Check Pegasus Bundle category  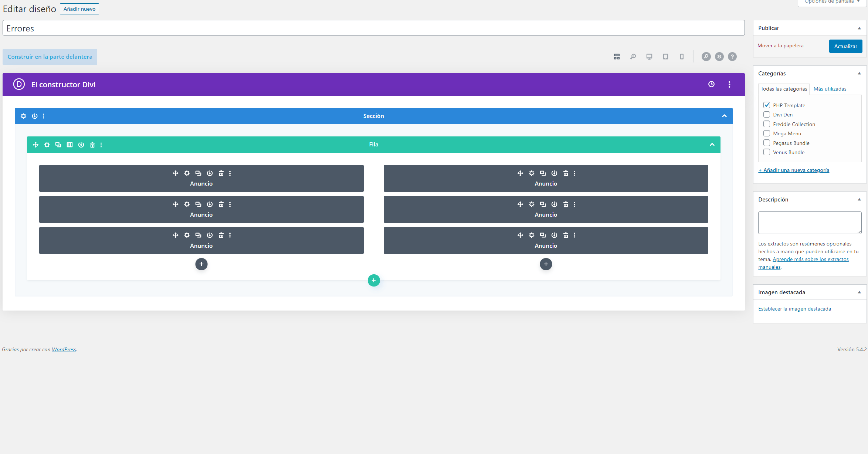(767, 143)
